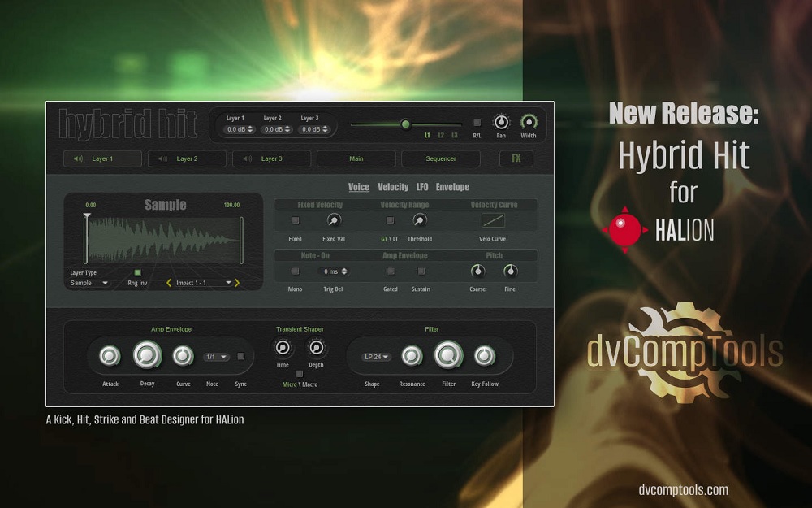Enable Sync next to the Note selector
This screenshot has width=812, height=508.
tap(240, 357)
